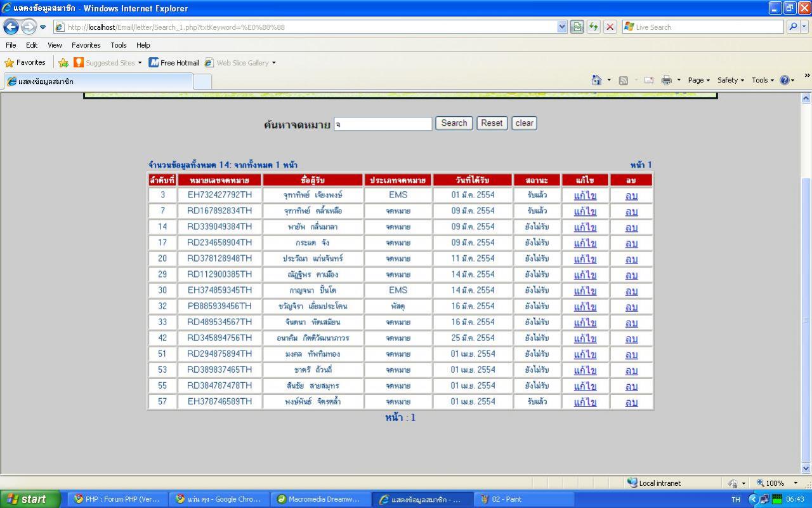Click the Reset button
The width and height of the screenshot is (812, 508).
492,123
